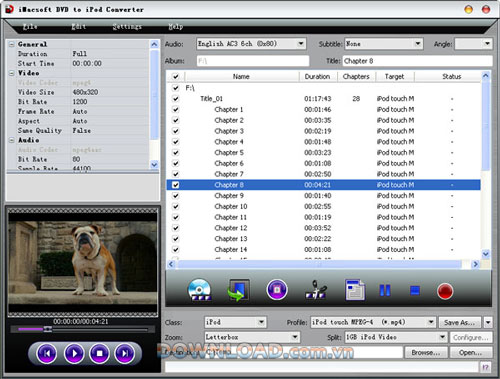Uncheck Chapter 14 checkbox
Viewport: 500px width, 379px height.
coord(176,249)
